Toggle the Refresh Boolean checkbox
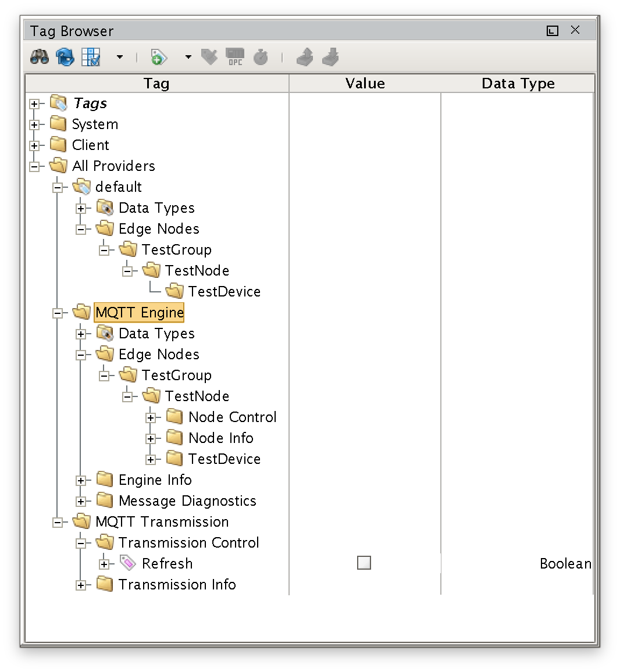Image resolution: width=620 pixels, height=672 pixels. (364, 563)
